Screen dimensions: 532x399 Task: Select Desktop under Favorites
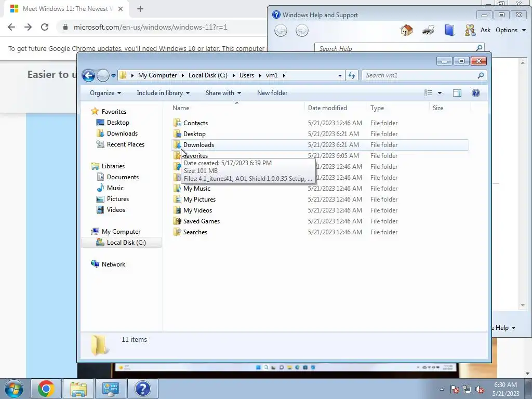(x=113, y=123)
